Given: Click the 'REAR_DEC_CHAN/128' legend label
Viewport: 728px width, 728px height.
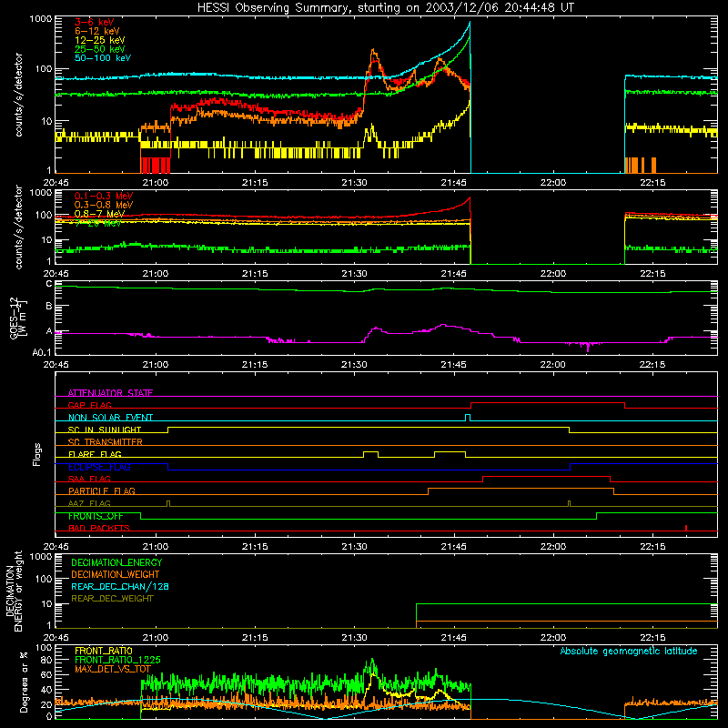Looking at the screenshot, I should pos(120,586).
